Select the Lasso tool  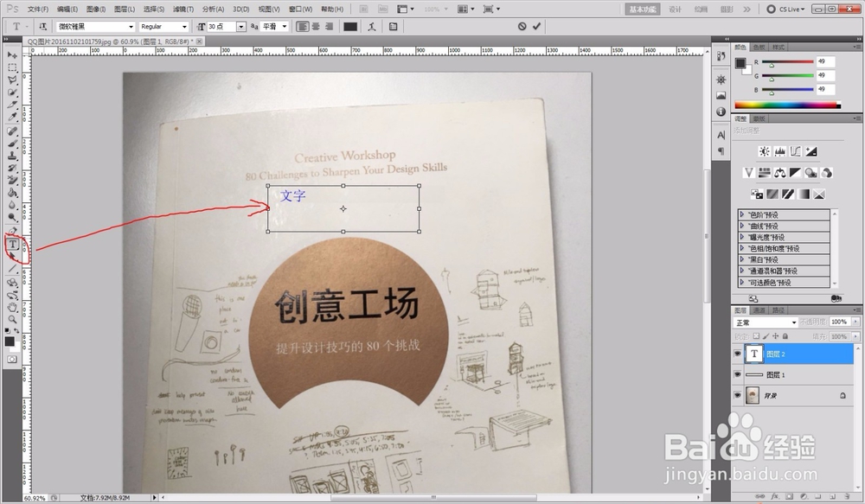[x=12, y=80]
